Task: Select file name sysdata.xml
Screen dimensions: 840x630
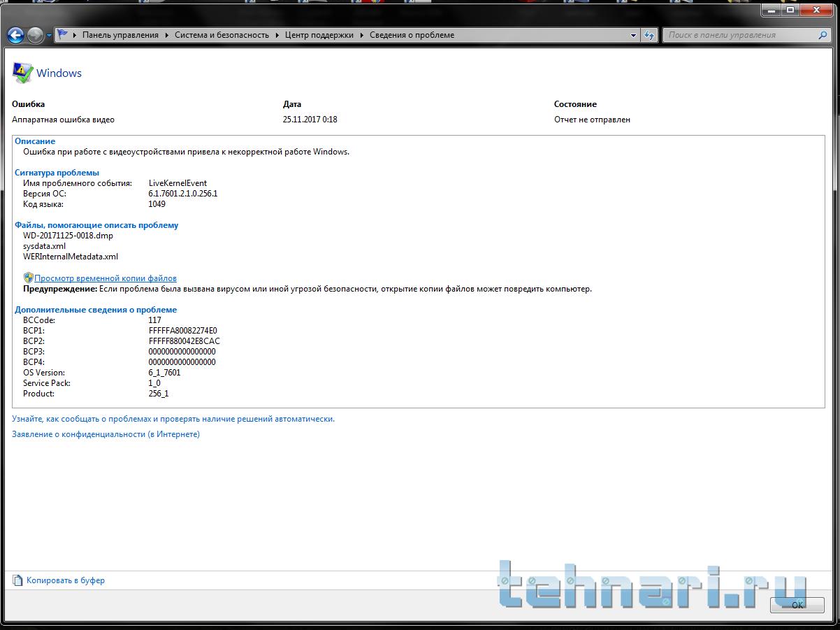Action: tap(44, 246)
